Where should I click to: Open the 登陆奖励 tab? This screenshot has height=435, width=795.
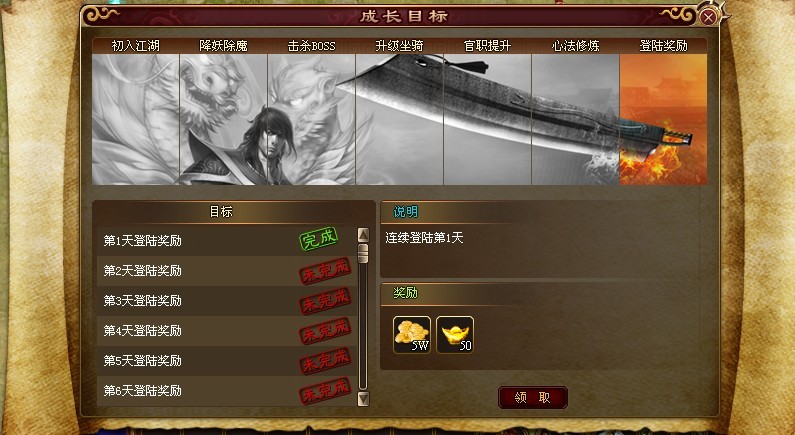[663, 46]
